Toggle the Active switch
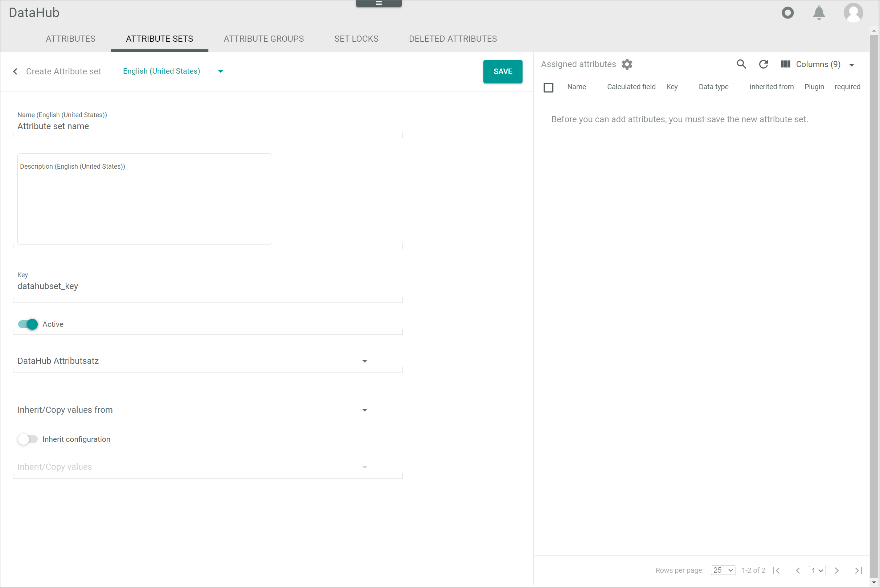This screenshot has height=588, width=880. 28,324
